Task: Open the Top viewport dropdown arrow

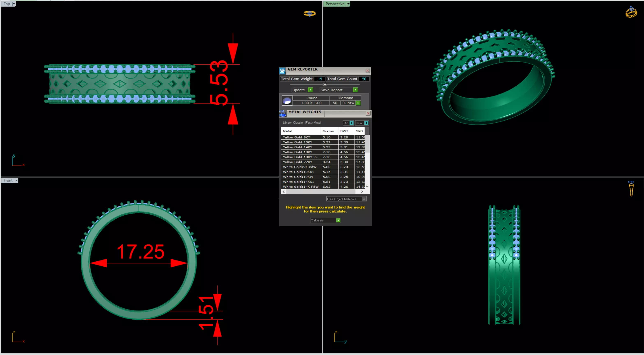Action: point(14,4)
